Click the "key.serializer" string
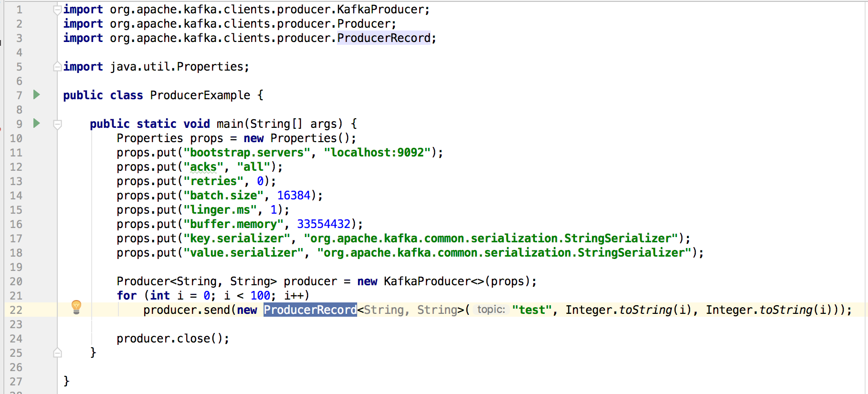Viewport: 868px width, 394px height. (237, 238)
